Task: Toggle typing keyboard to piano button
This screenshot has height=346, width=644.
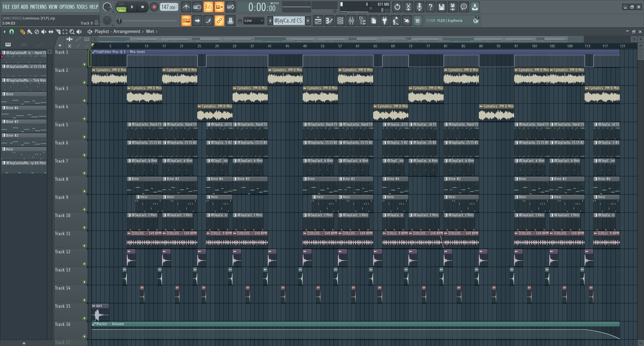Action: (186, 21)
